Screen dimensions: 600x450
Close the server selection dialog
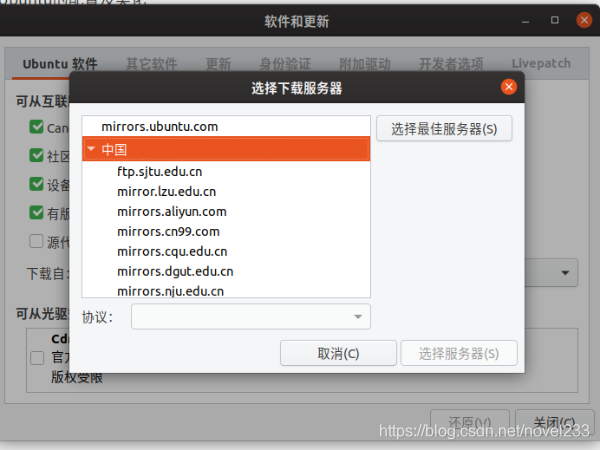point(509,87)
